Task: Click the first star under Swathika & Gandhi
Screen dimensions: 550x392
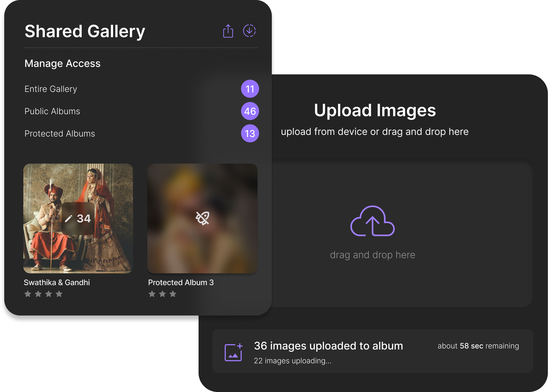Action: [28, 294]
